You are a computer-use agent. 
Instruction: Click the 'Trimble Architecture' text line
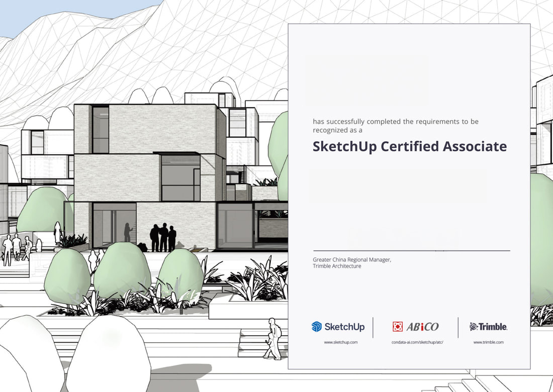337,266
